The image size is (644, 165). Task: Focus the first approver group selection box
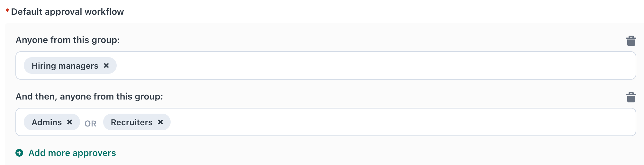click(x=353, y=65)
